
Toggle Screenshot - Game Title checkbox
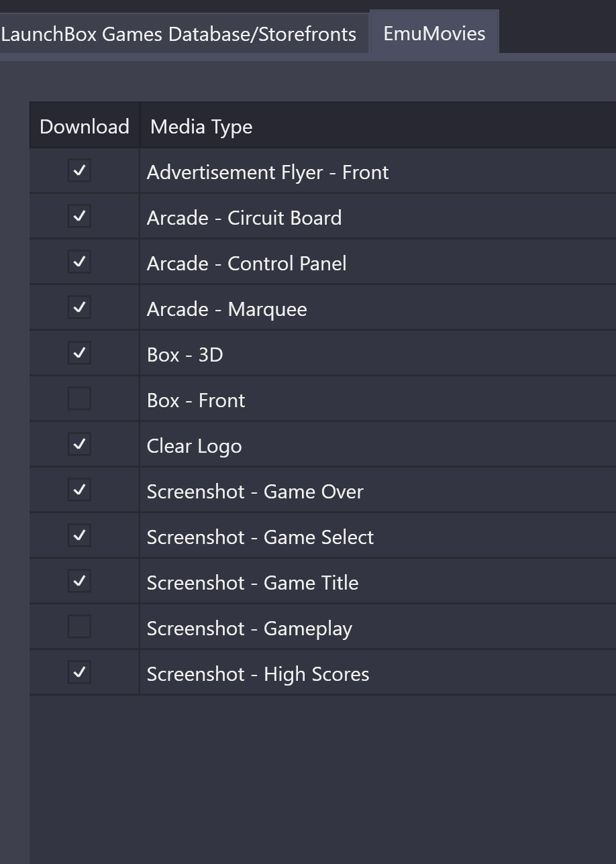(79, 582)
